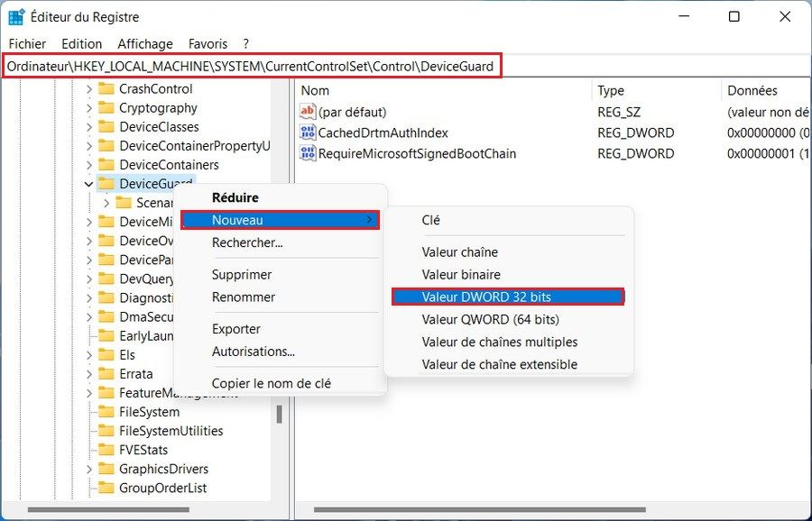Click the DWORD icon of CachedDrtmAuthIndex

click(x=308, y=133)
